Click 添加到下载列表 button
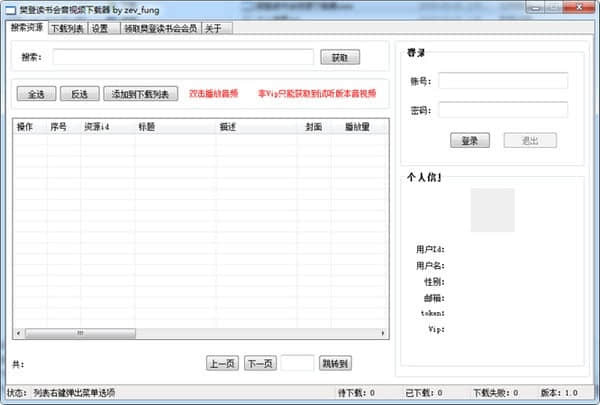 [x=140, y=94]
